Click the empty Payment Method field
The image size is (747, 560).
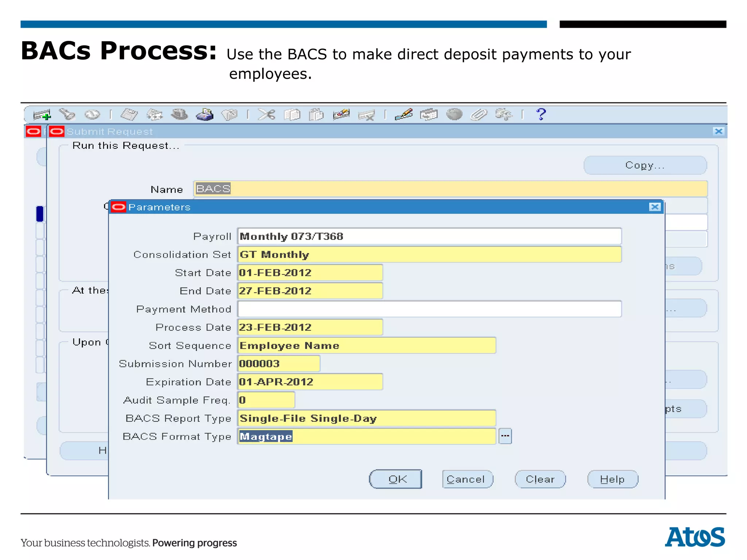click(x=429, y=309)
